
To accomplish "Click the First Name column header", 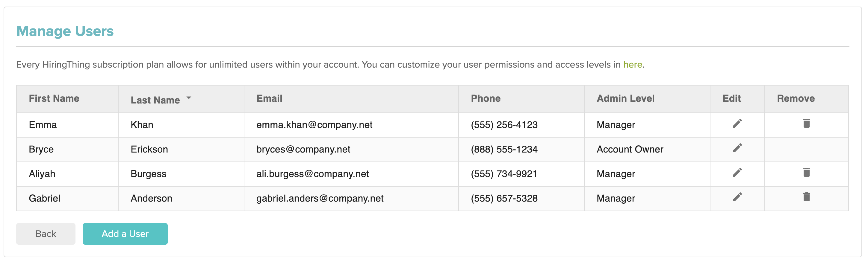I will click(x=54, y=98).
